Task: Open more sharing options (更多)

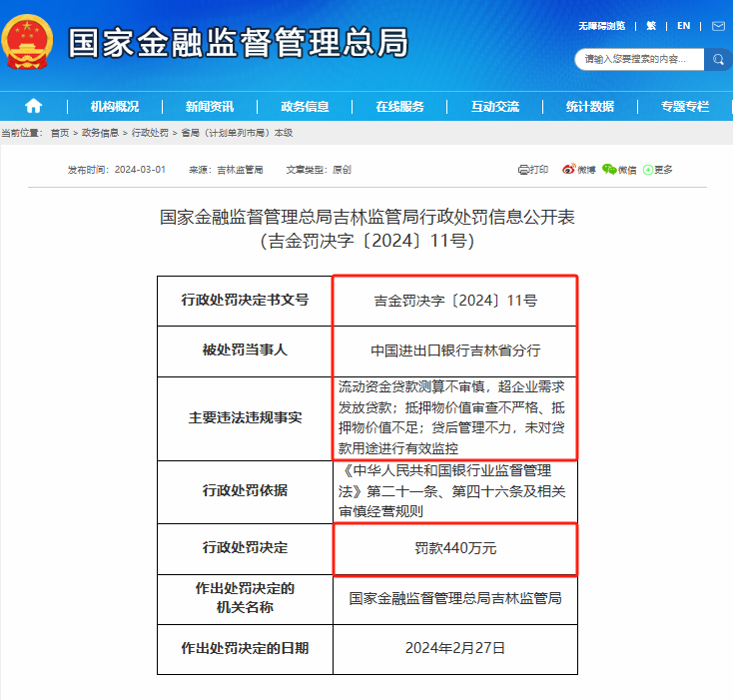Action: 658,170
